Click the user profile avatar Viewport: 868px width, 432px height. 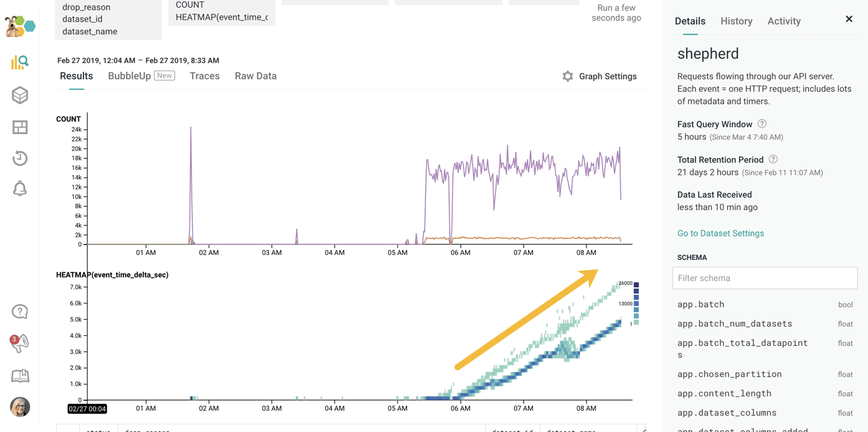20,406
